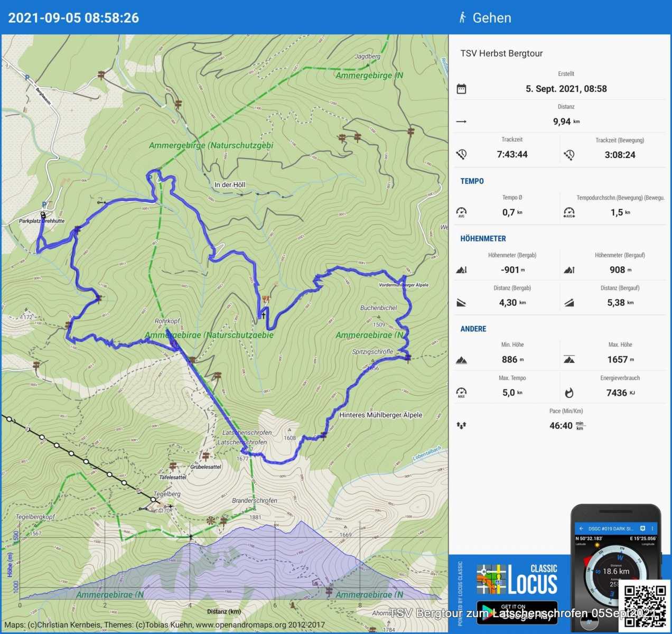This screenshot has height=634, width=672.
Task: Click the distance arrow icon
Action: [x=461, y=122]
